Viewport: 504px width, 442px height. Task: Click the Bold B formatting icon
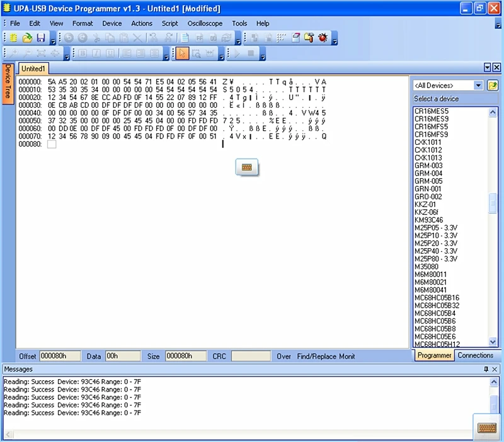(x=83, y=54)
